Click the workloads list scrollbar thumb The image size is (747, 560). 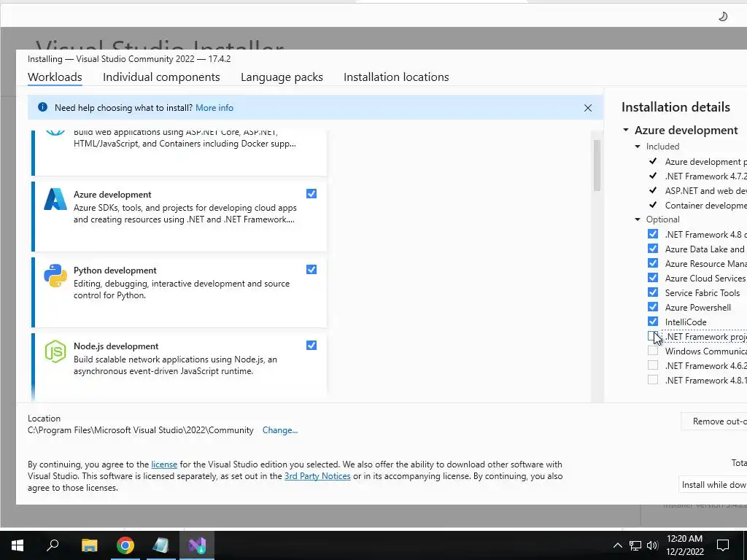[x=597, y=166]
